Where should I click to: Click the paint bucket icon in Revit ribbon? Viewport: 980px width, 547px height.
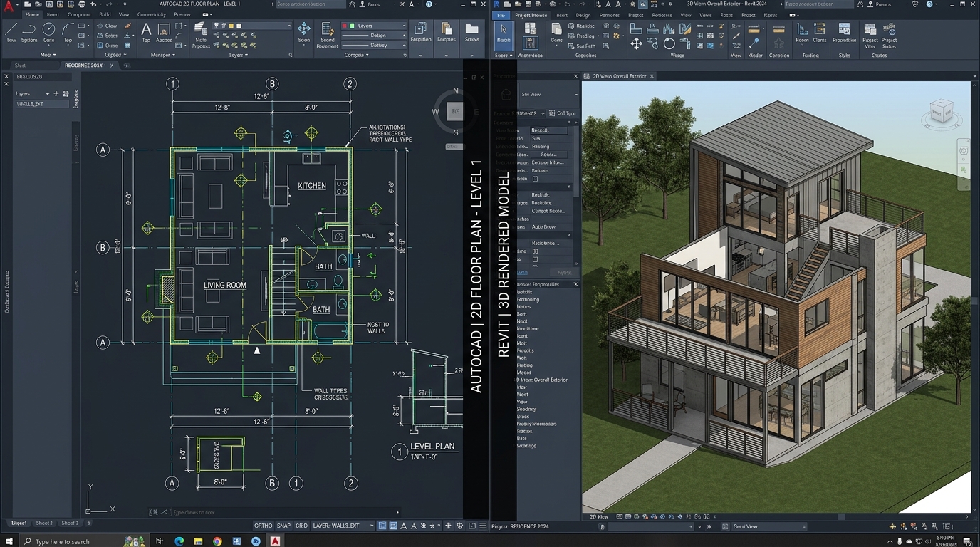coord(755,43)
